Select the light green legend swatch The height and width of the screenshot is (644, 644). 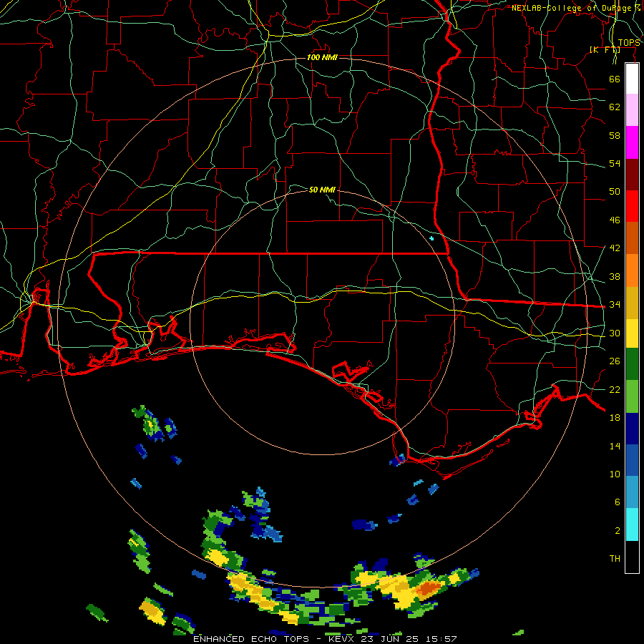[x=632, y=396]
